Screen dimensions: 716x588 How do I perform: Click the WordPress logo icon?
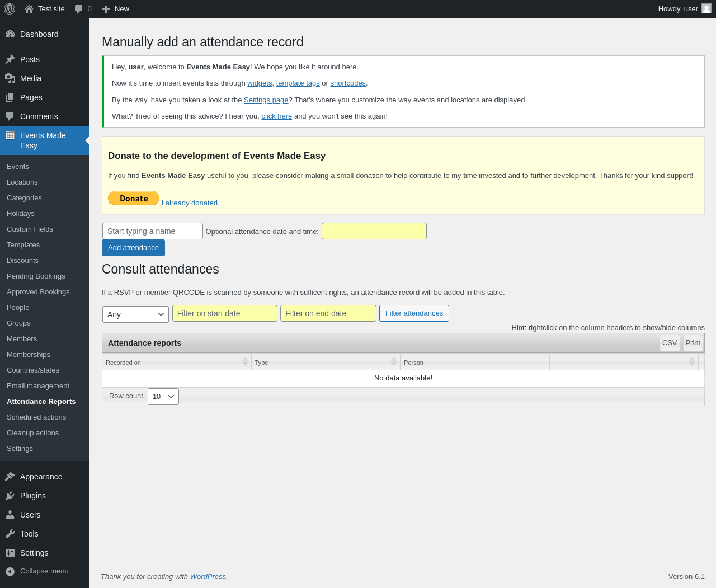click(10, 9)
